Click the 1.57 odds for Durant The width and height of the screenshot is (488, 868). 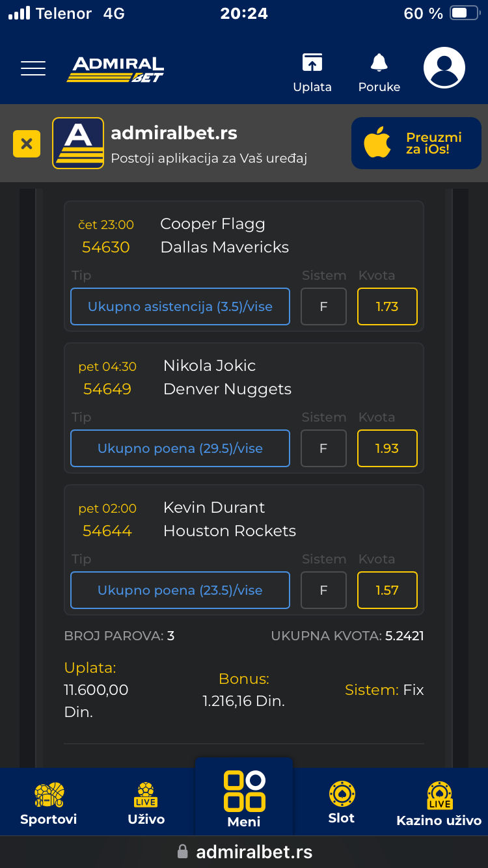coord(387,590)
